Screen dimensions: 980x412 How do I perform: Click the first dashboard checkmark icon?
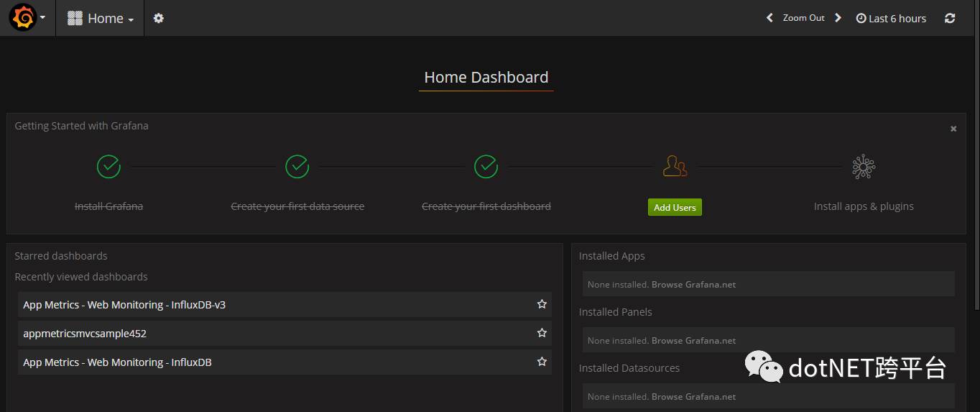(486, 167)
